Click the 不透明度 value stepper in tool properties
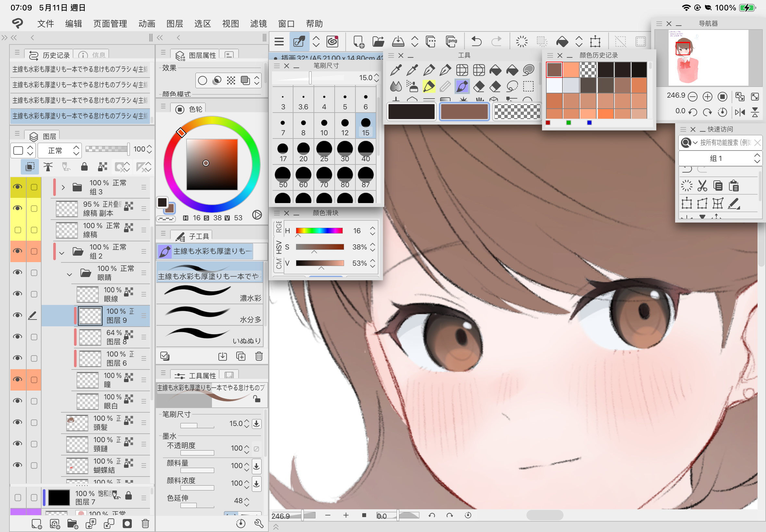The width and height of the screenshot is (766, 532). (x=246, y=449)
